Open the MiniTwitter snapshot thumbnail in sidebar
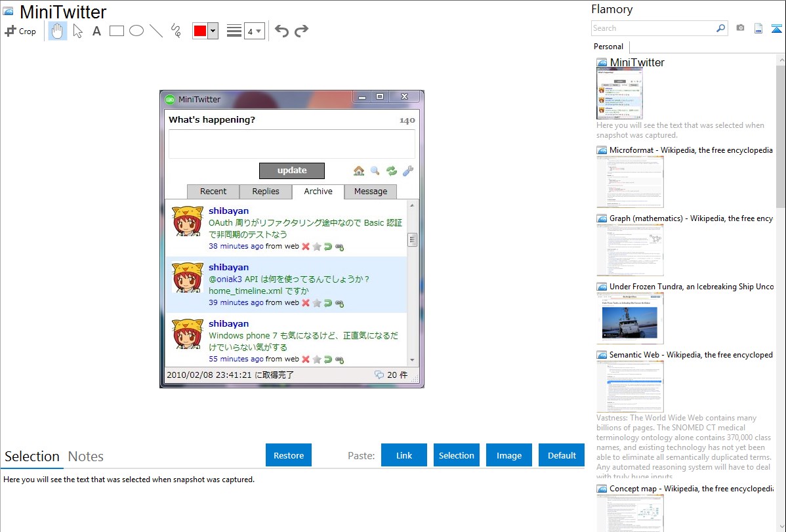 coord(619,94)
